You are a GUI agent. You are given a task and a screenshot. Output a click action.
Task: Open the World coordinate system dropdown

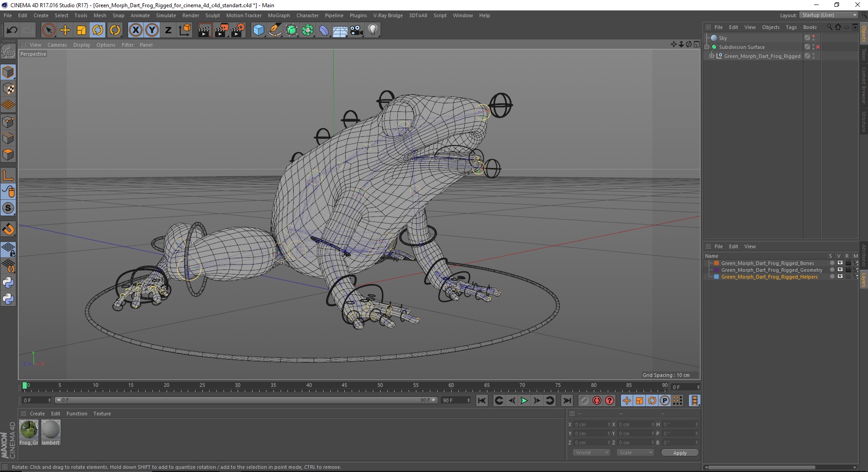pos(591,453)
